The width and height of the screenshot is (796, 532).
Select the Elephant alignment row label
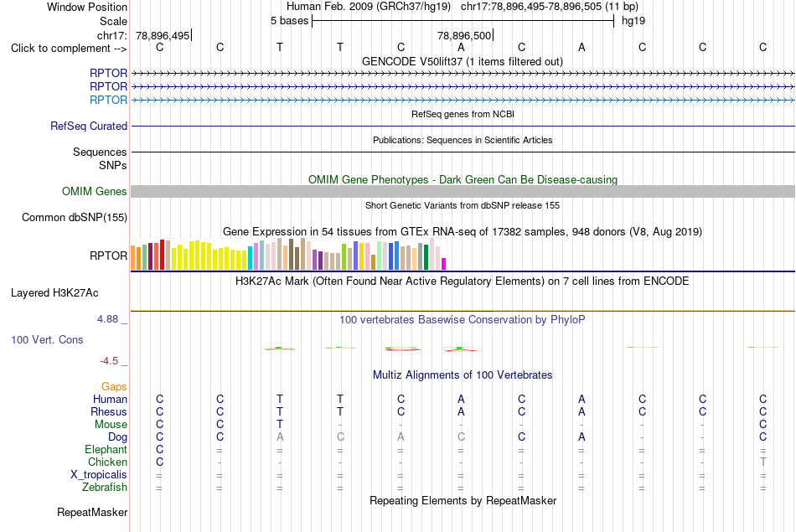[106, 450]
